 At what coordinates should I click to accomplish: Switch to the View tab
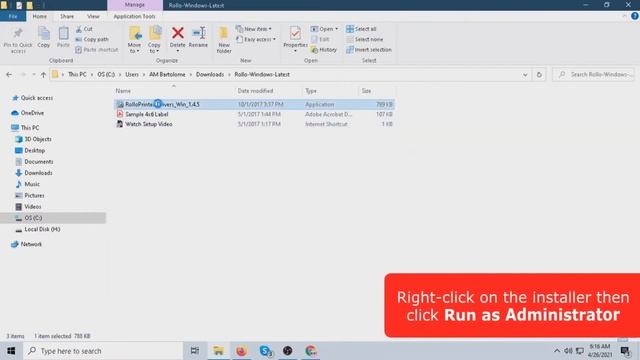(93, 16)
